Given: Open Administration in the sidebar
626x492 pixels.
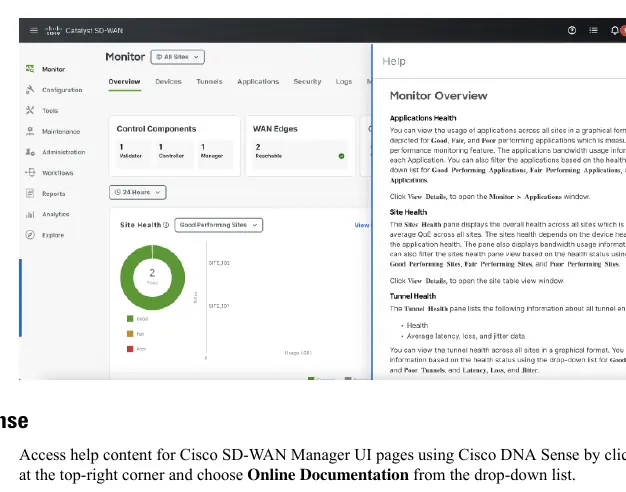Looking at the screenshot, I should point(63,152).
